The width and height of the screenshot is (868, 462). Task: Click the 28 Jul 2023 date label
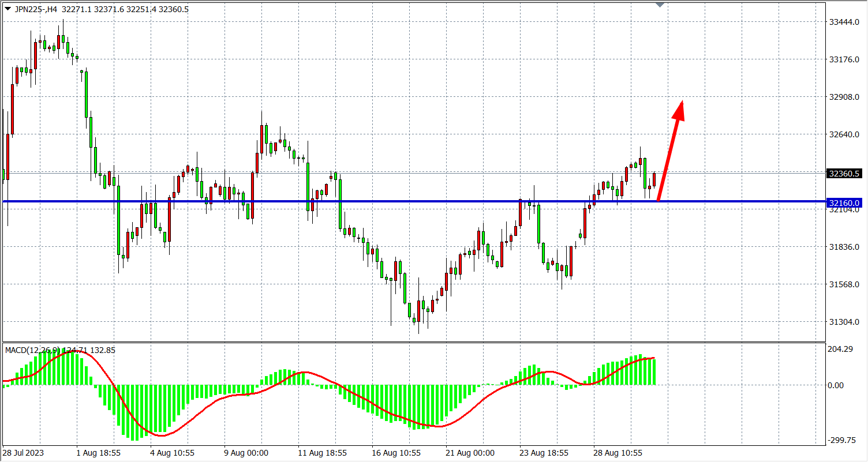pos(23,453)
